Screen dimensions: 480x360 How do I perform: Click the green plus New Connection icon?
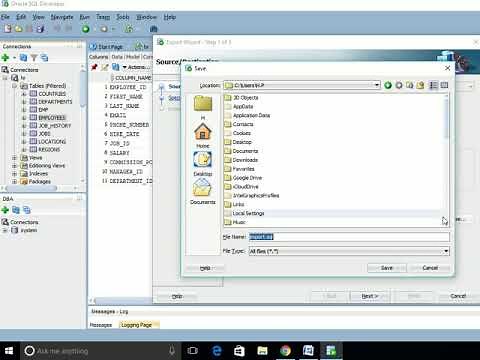pyautogui.click(x=5, y=58)
